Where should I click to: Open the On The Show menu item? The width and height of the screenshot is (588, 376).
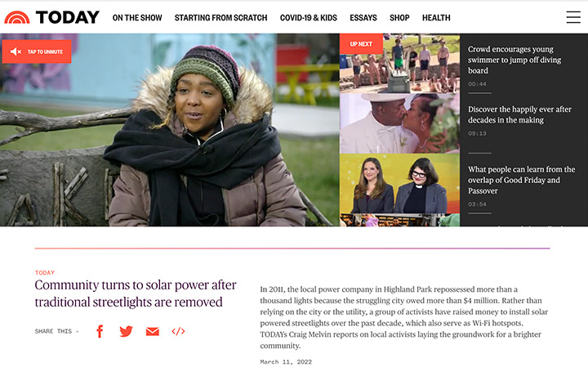[x=137, y=18]
